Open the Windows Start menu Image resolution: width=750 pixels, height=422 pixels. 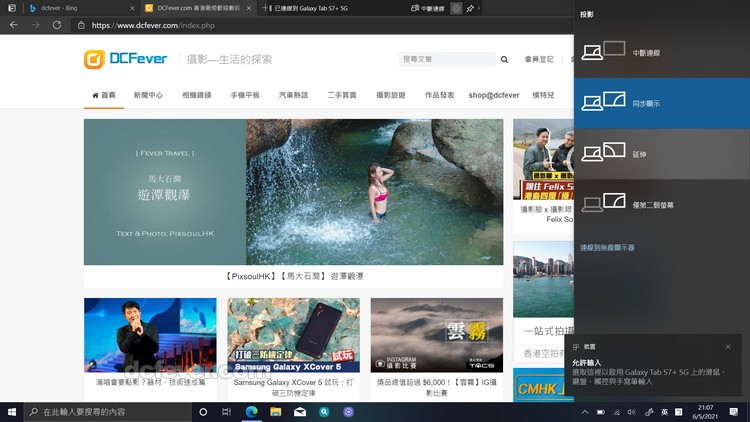(12, 411)
